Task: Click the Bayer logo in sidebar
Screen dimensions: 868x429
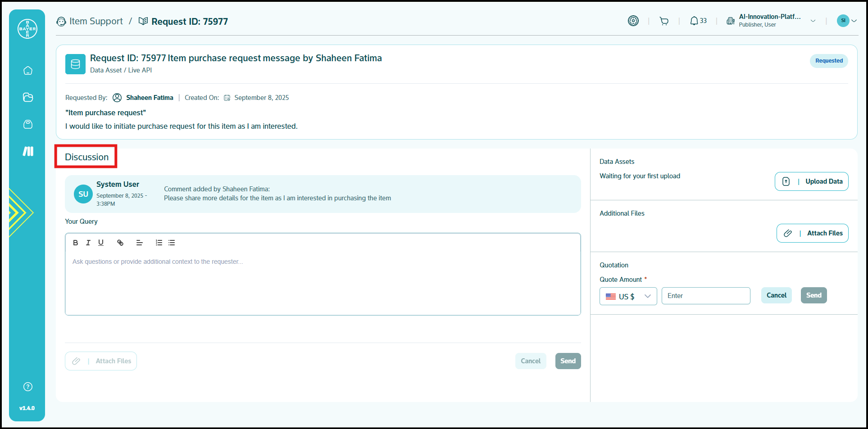Action: [x=27, y=29]
